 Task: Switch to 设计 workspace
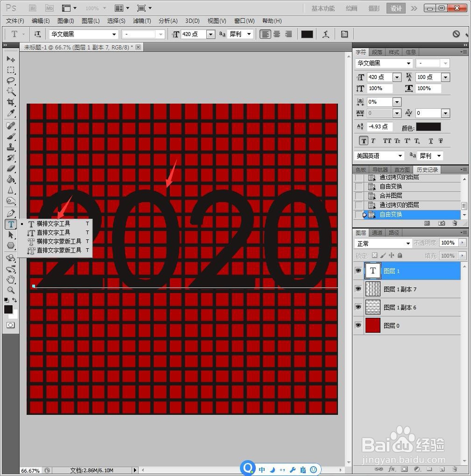pos(396,8)
